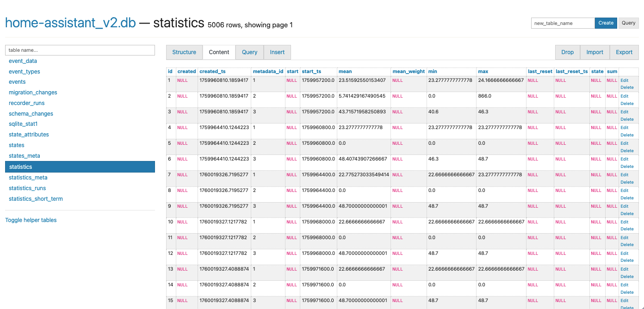Select mean value 48.40743907266667
Screen dimensions: 644x309
coord(363,159)
